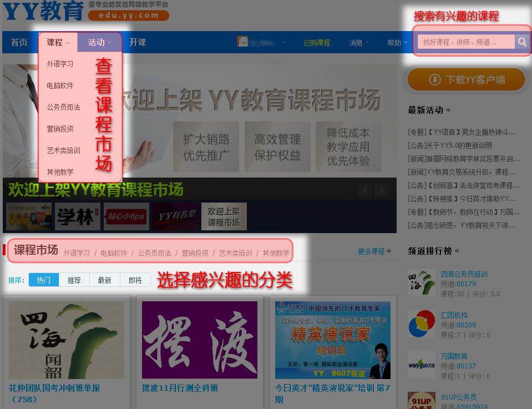Click the arrow beside 频道排行榜 heading
532x409 pixels.
(457, 251)
